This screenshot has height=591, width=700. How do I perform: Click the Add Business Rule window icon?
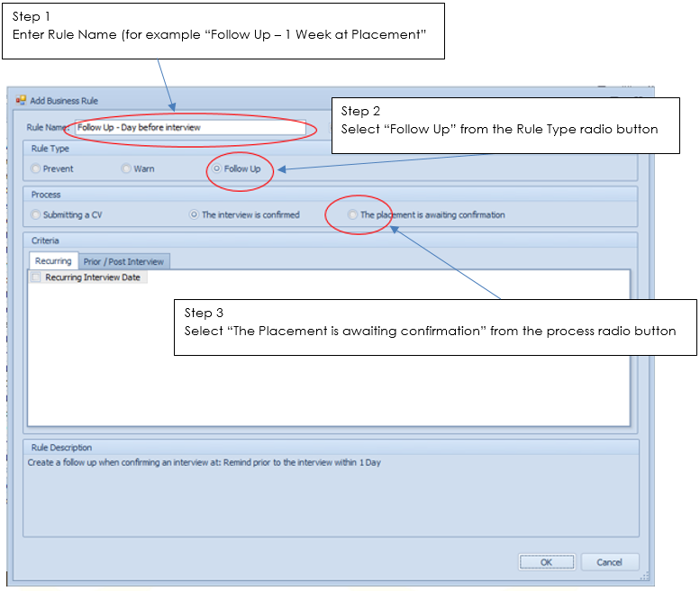pyautogui.click(x=20, y=100)
